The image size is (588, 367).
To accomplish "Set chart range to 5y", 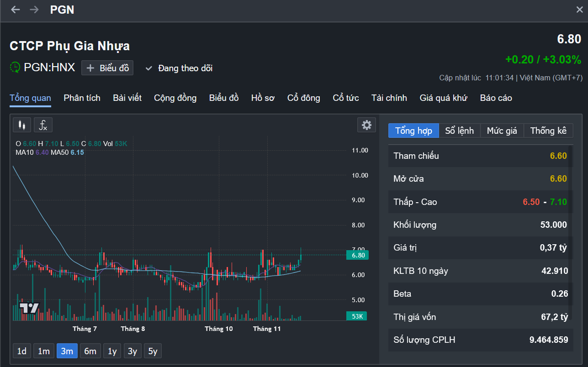I will 153,351.
